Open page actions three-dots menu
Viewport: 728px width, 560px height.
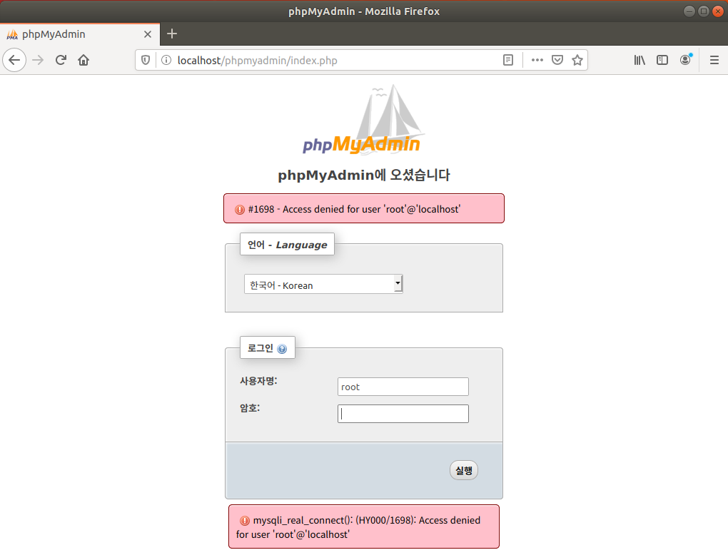click(x=537, y=61)
